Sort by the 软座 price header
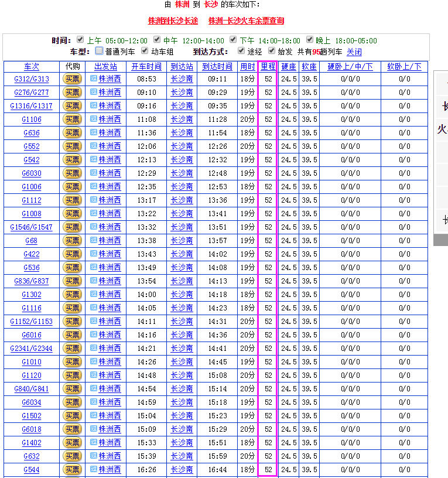 point(309,66)
